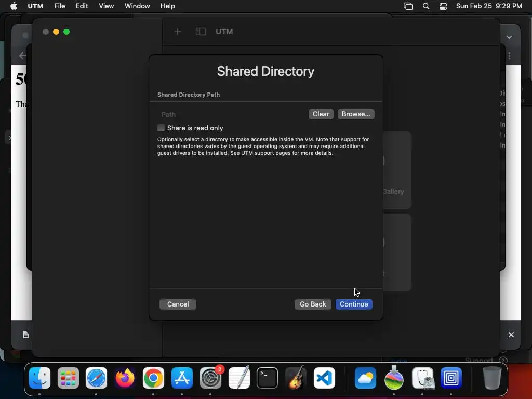Open Control Center in menu bar
Screen dimensions: 532x399
pos(443,6)
